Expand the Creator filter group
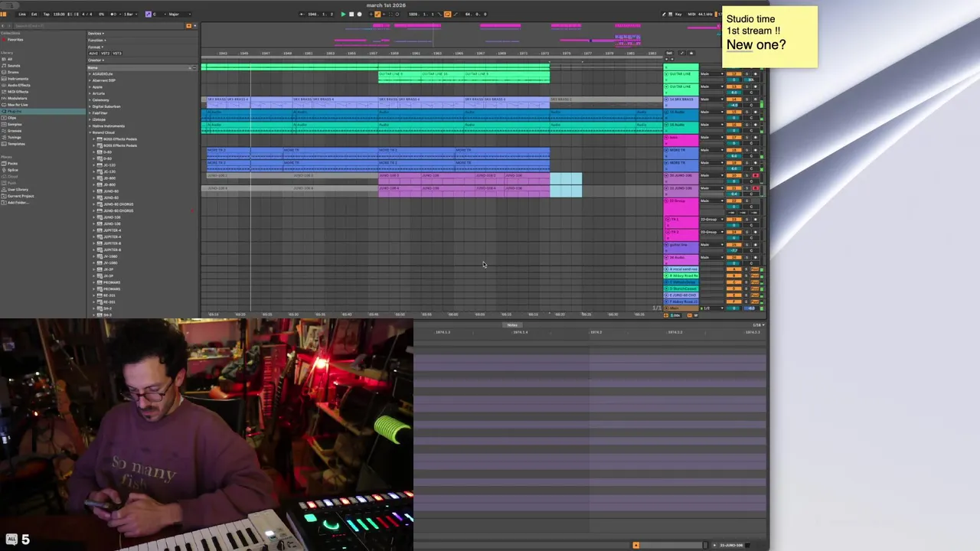Screen dimensions: 980x551 click(x=95, y=60)
